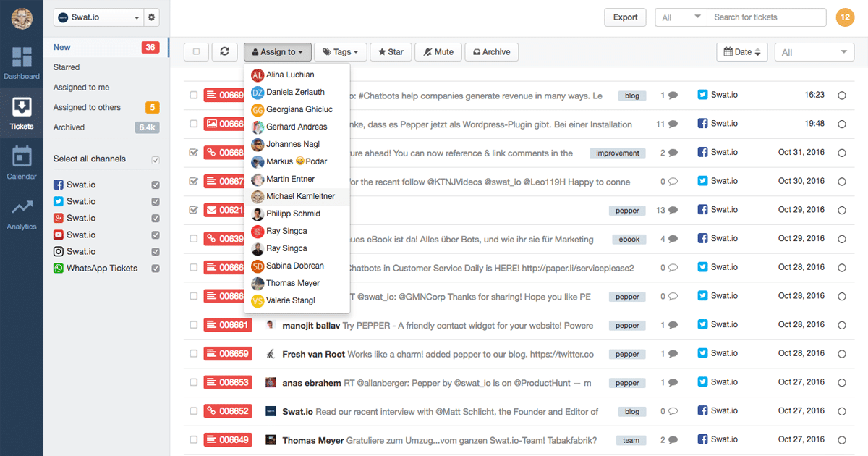
Task: Toggle the Select all channels checkbox
Action: click(x=155, y=159)
